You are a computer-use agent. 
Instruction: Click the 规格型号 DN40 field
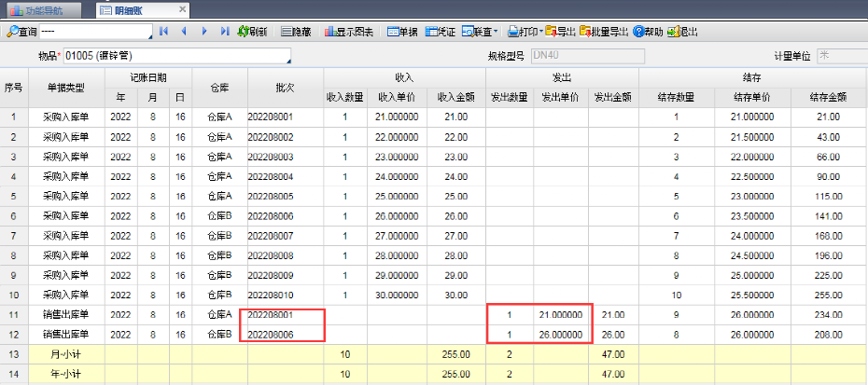[x=587, y=56]
